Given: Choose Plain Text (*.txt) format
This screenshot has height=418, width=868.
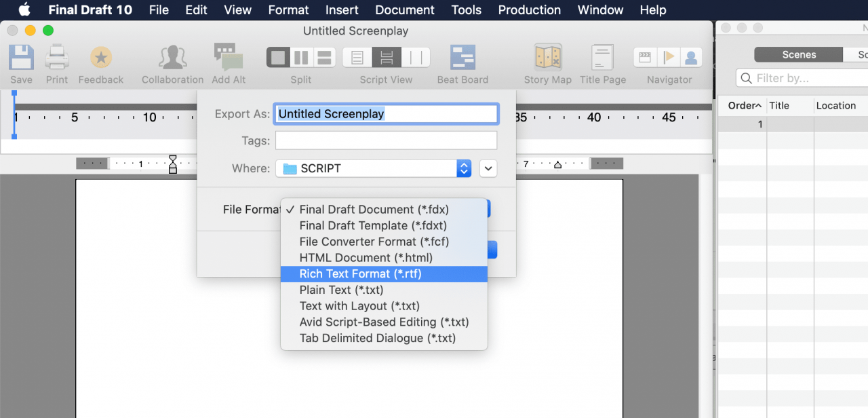Looking at the screenshot, I should coord(342,290).
